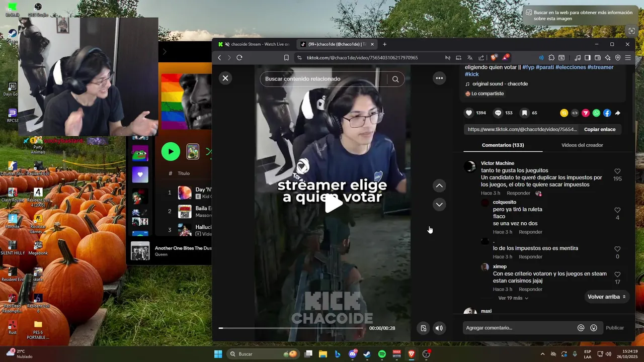
Task: Reply to ximep's comment
Action: (530, 289)
